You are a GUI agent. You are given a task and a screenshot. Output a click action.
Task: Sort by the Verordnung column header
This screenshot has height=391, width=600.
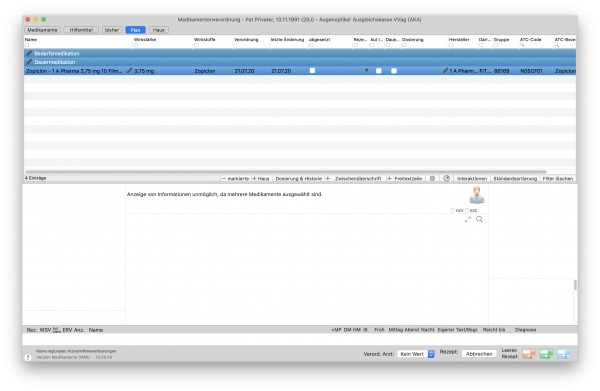[246, 39]
